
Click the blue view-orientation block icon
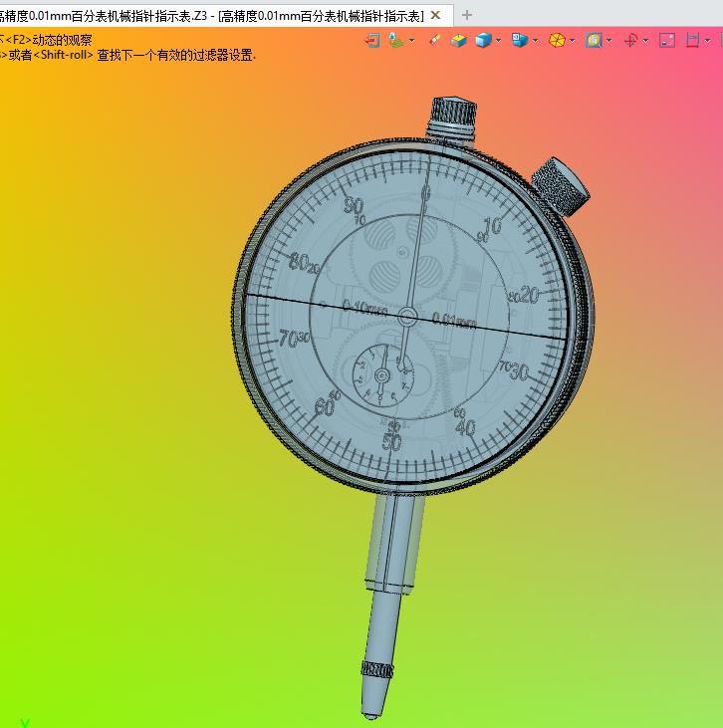pos(520,41)
